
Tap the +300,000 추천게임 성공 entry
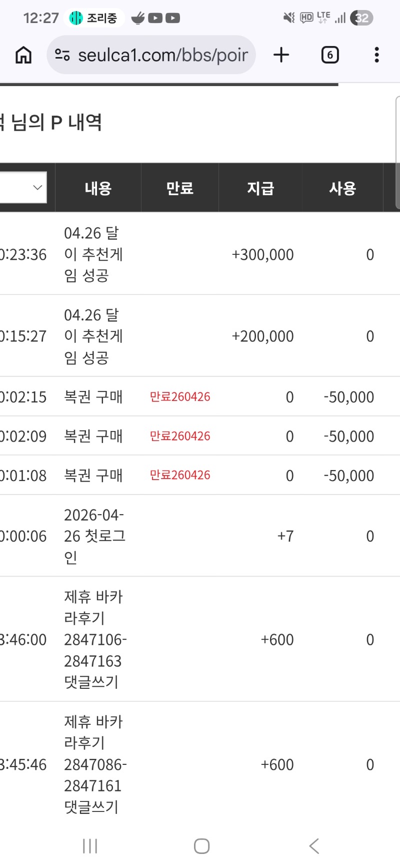click(x=93, y=254)
